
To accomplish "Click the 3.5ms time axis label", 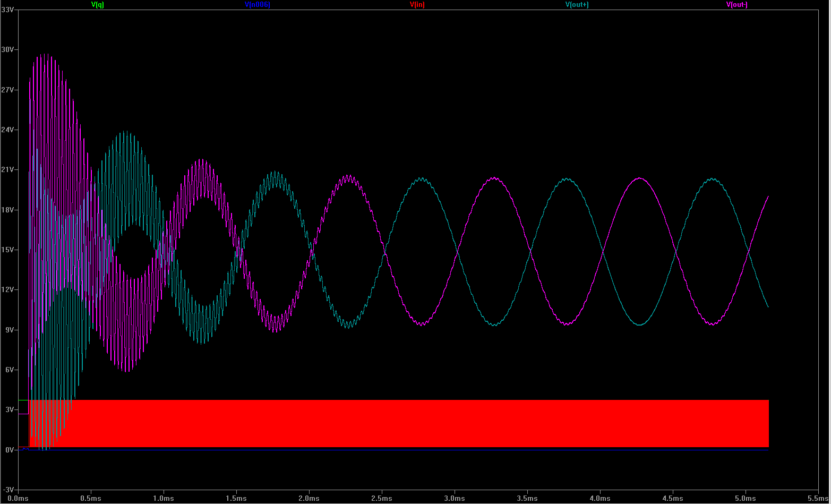I will pos(527,499).
